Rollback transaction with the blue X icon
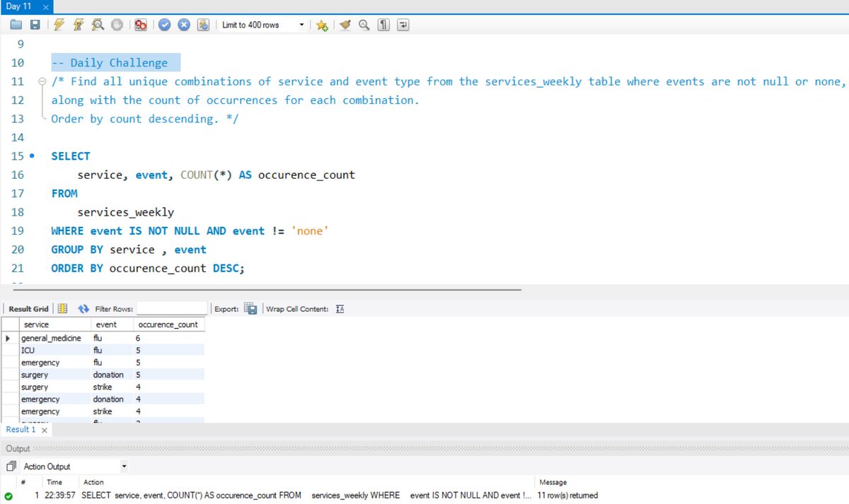 [184, 25]
